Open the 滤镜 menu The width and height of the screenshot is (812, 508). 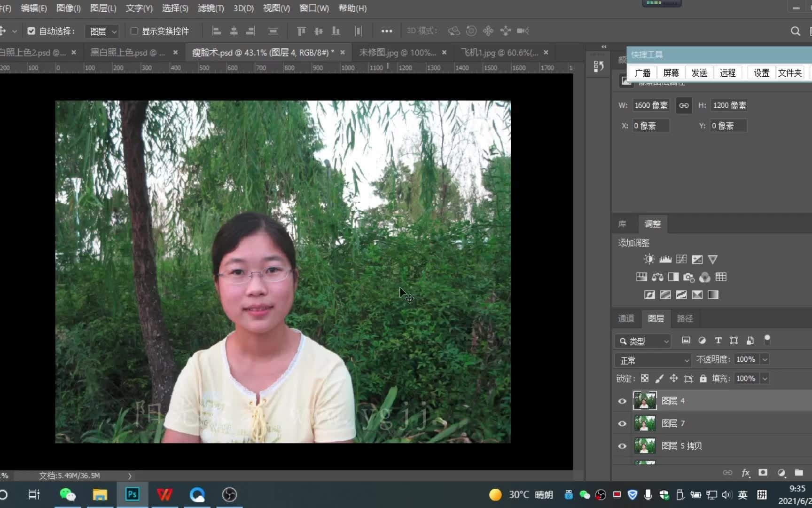click(210, 8)
